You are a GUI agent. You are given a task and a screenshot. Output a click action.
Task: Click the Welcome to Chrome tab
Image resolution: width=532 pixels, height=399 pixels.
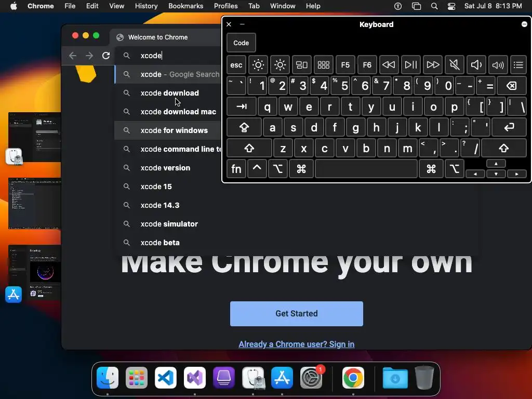[166, 37]
